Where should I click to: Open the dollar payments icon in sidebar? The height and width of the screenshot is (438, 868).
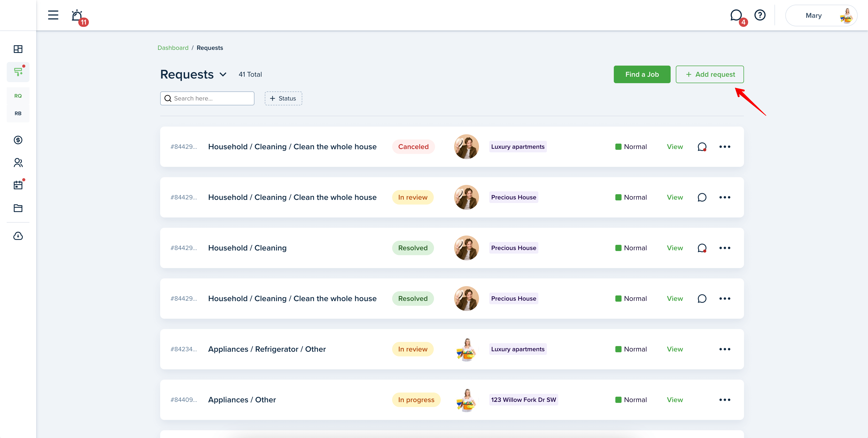click(18, 140)
